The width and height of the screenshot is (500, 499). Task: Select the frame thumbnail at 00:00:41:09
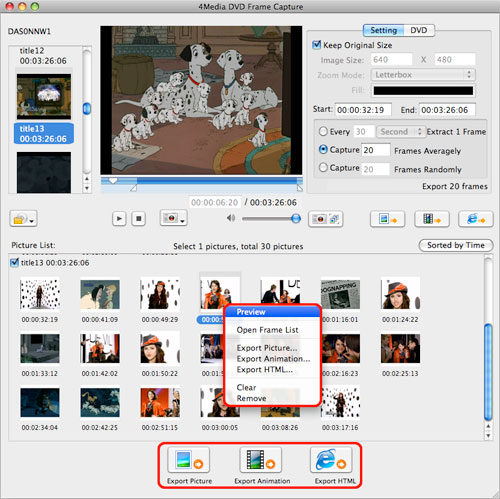[x=100, y=294]
